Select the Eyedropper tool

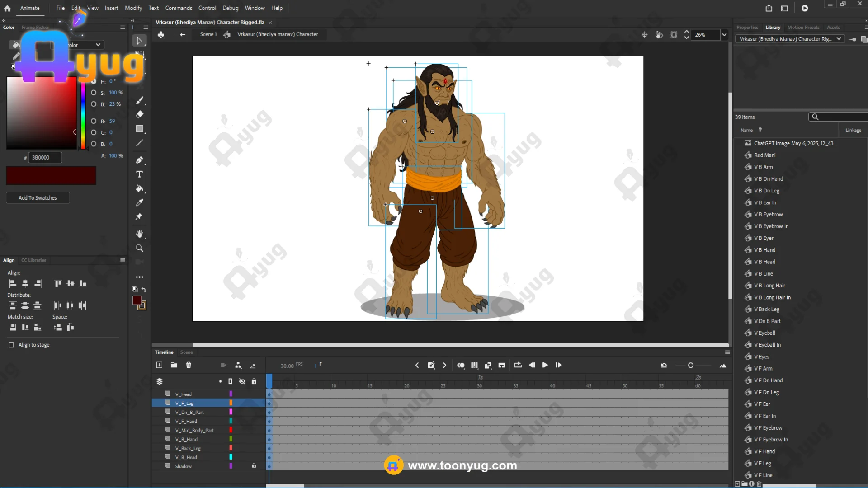[139, 203]
